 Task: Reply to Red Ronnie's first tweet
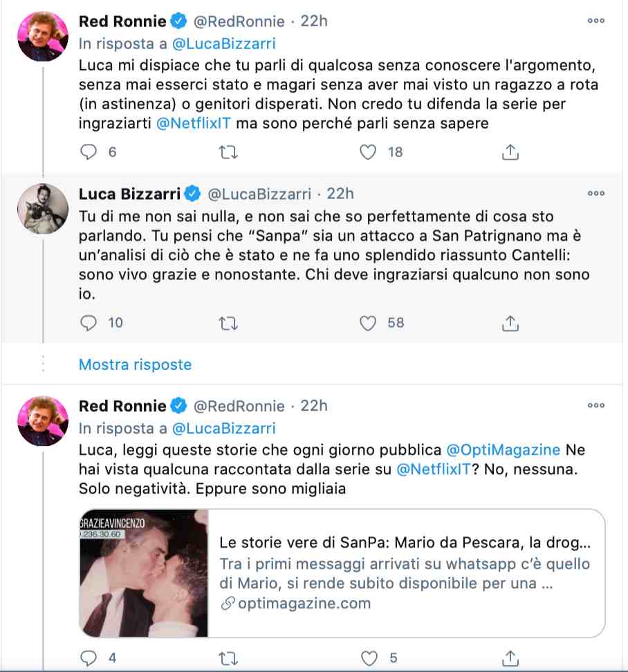[x=89, y=152]
